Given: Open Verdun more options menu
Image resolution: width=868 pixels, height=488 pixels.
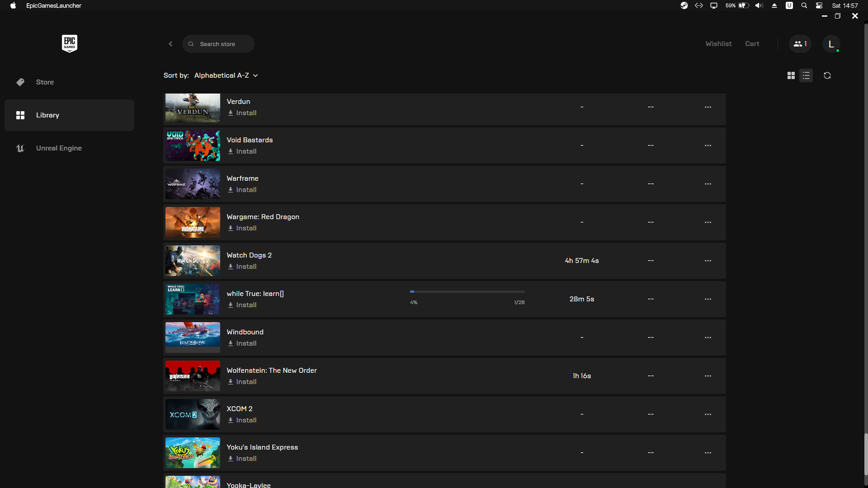Looking at the screenshot, I should pos(708,107).
